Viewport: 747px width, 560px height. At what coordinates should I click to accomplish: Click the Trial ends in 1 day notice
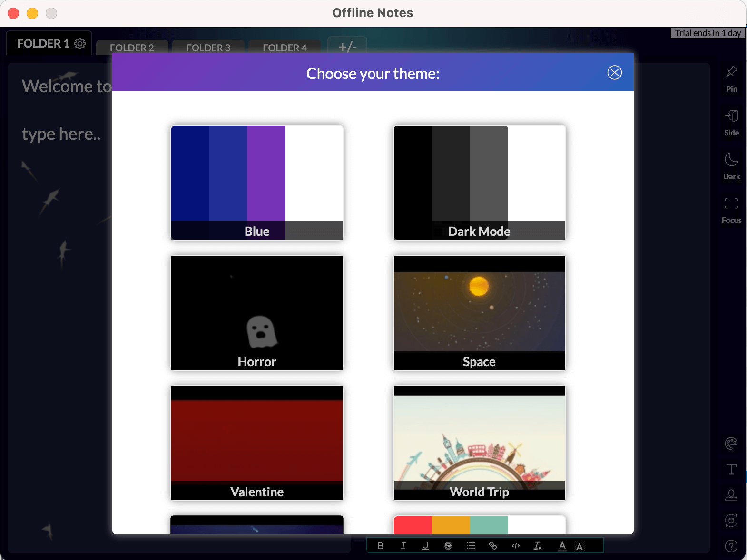click(x=708, y=33)
